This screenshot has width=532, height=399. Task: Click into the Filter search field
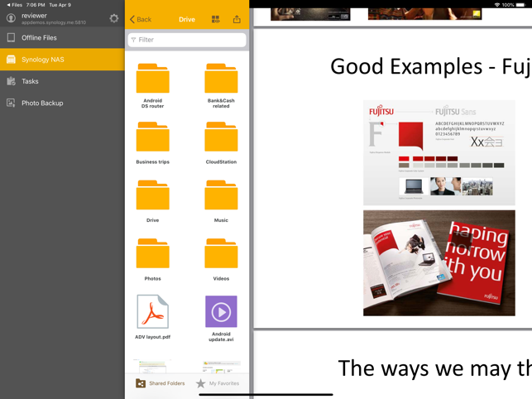click(x=187, y=40)
